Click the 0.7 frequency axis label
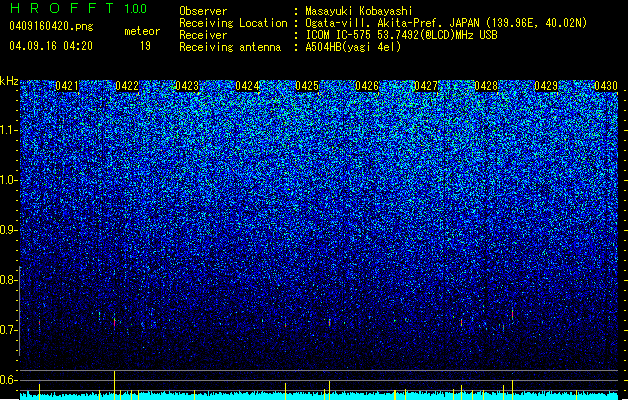The height and width of the screenshot is (400, 629). (9, 330)
